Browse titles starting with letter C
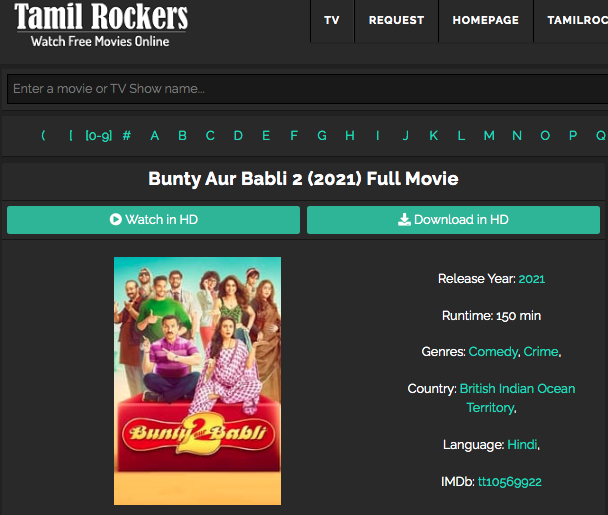The height and width of the screenshot is (515, 608). point(210,136)
